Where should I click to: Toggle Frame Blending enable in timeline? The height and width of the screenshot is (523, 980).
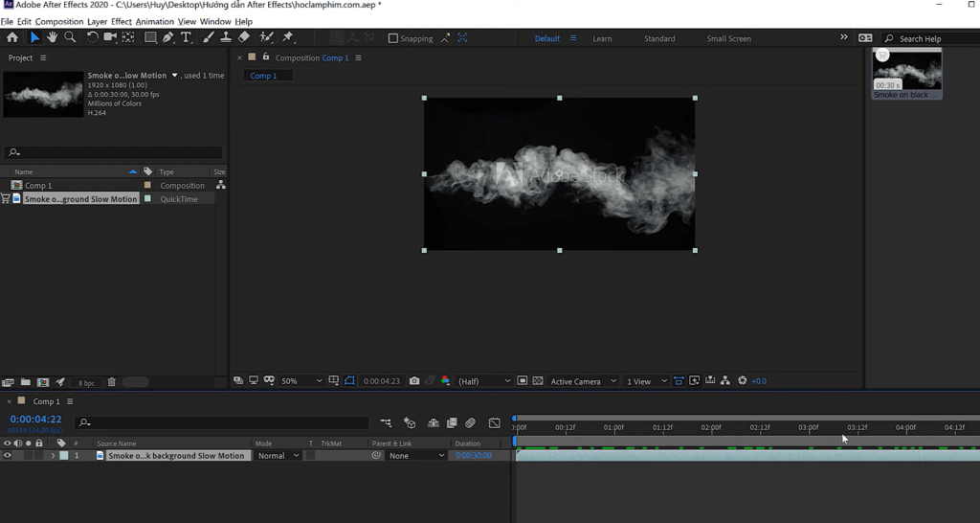452,423
